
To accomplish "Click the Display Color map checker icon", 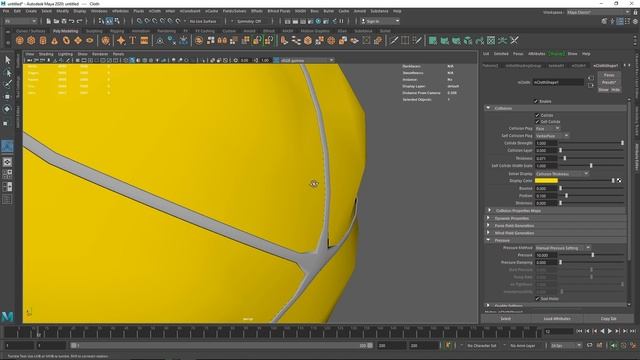I will tap(619, 180).
